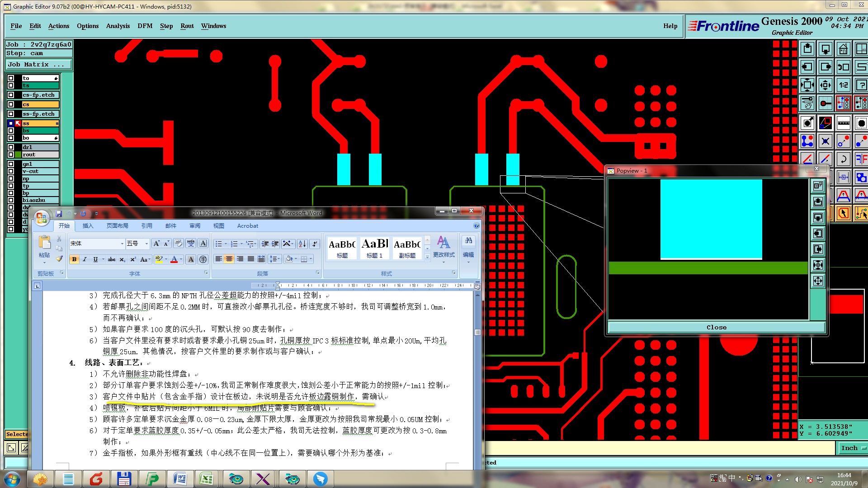The height and width of the screenshot is (488, 868).
Task: Open the Job Matrix button
Action: pos(38,65)
